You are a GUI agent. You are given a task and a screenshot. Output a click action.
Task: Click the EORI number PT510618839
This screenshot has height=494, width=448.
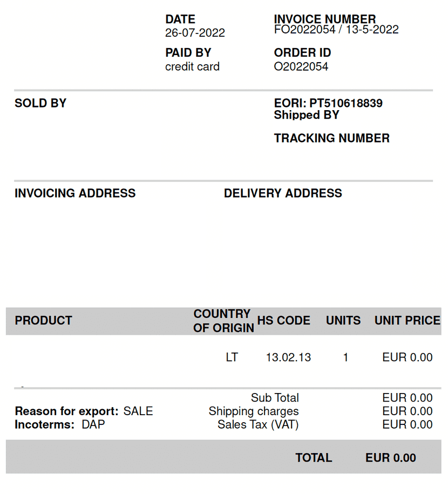(x=345, y=103)
